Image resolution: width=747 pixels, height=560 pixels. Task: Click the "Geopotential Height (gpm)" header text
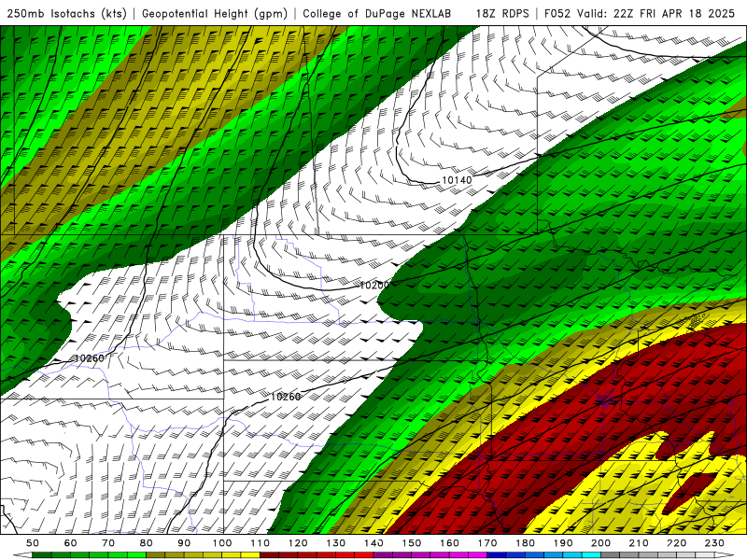[x=215, y=13]
